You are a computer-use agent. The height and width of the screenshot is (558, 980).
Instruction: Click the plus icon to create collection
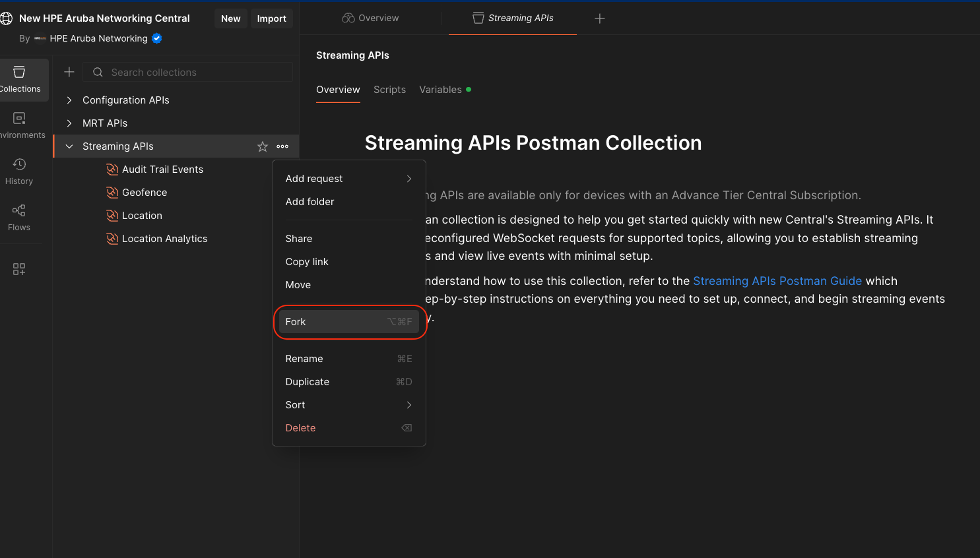69,72
